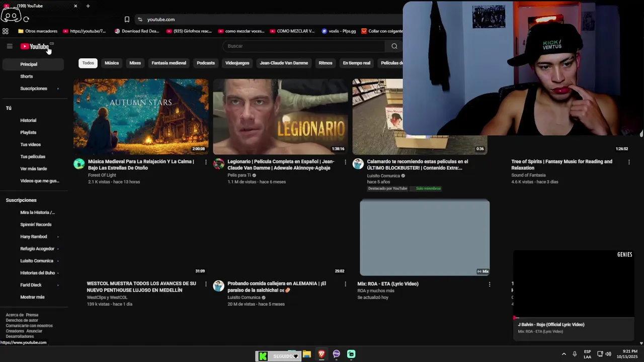Click Luisito Comunica avatar by Probando comida video
This screenshot has height=362, width=644.
[x=218, y=286]
